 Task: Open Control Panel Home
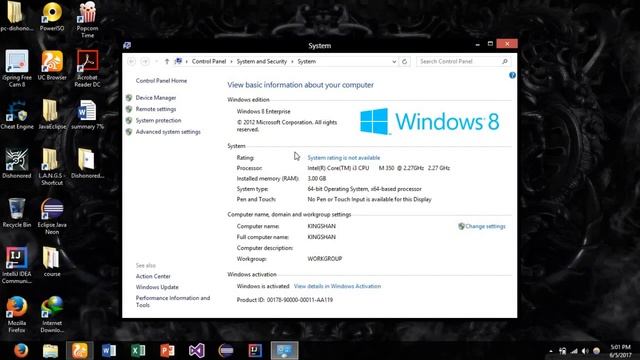tap(161, 80)
